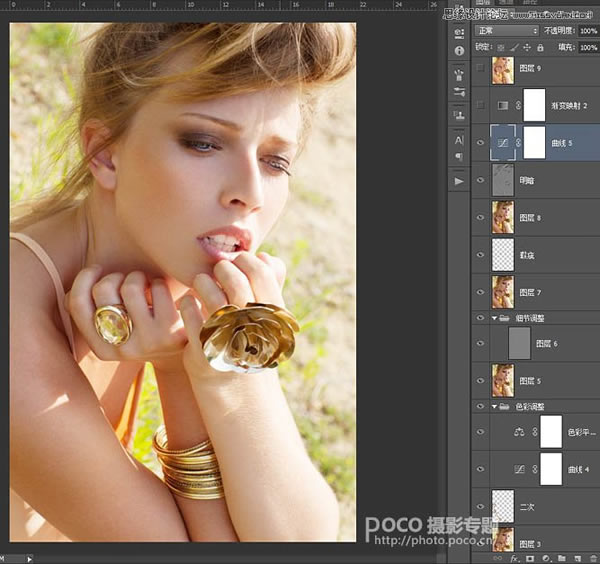Image resolution: width=600 pixels, height=564 pixels.
Task: Show the hidden 渐变映射 2 layer
Action: [480, 105]
